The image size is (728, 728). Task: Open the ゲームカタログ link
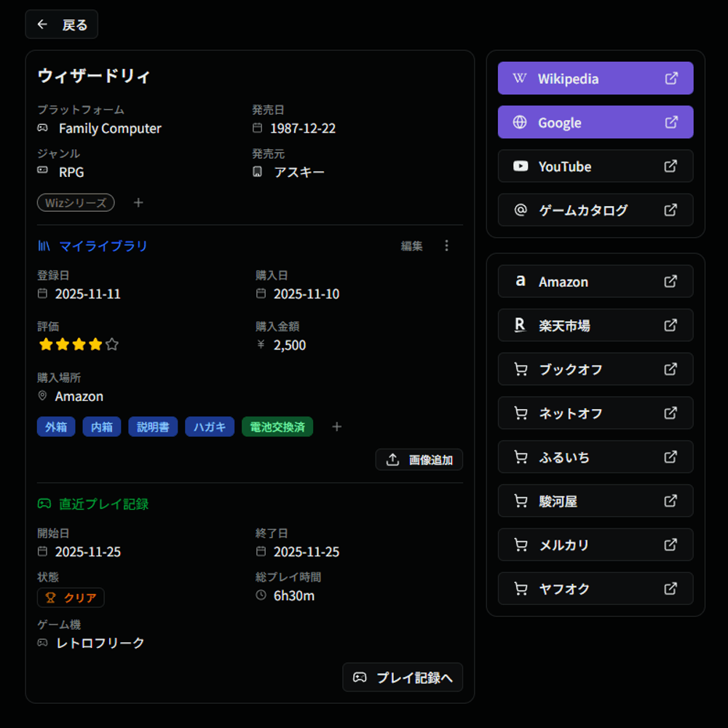pyautogui.click(x=596, y=210)
